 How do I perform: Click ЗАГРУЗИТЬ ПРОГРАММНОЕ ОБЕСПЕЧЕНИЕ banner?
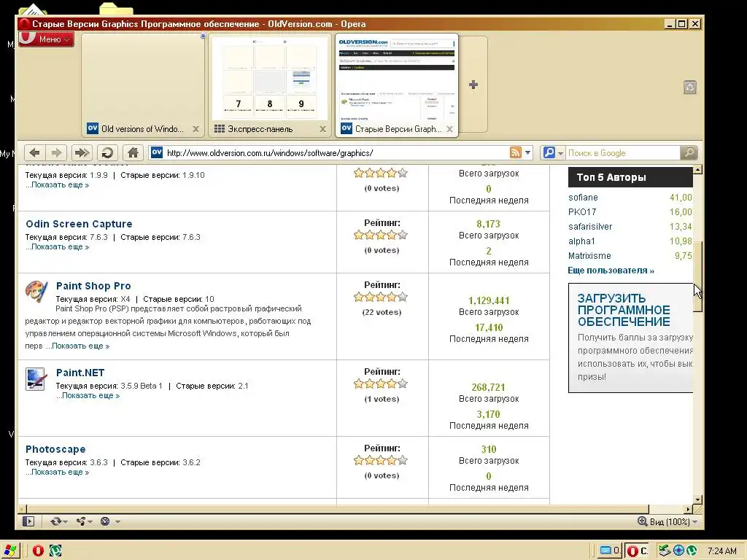(630, 338)
